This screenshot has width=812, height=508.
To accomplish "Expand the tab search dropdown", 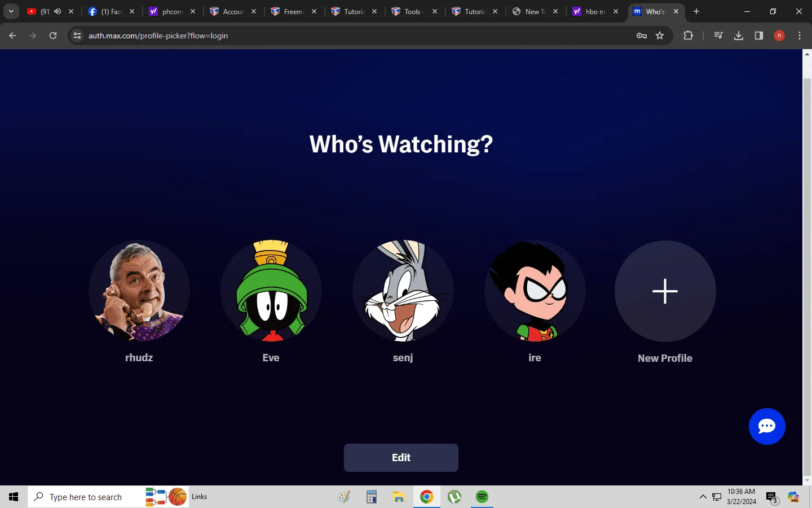I will pos(11,11).
